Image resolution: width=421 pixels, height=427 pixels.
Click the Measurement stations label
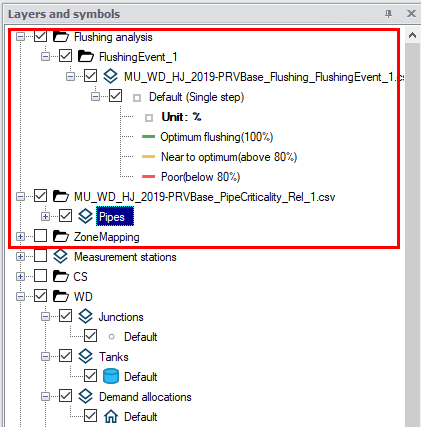click(x=125, y=257)
